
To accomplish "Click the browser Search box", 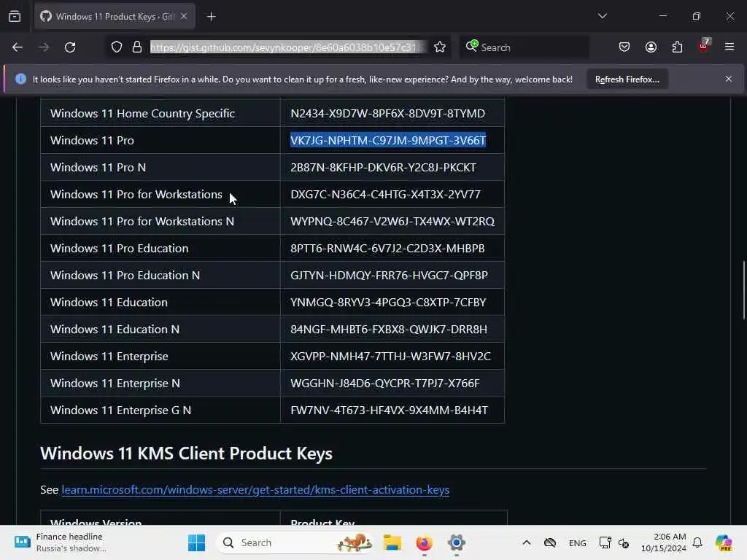I will 524,47.
